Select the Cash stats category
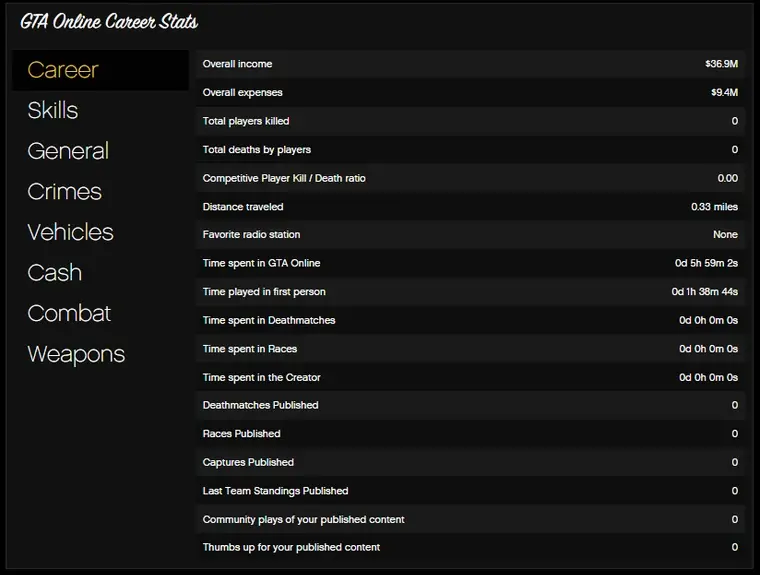 point(55,272)
